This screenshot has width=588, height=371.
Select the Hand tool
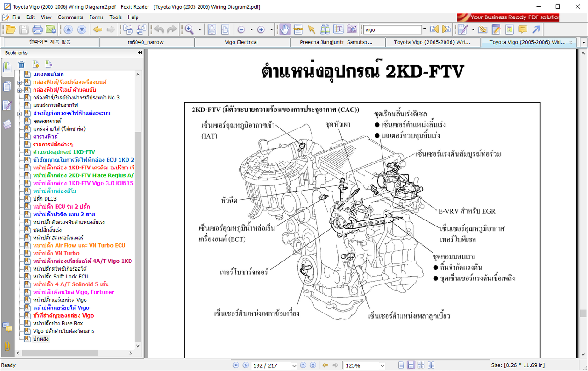285,29
